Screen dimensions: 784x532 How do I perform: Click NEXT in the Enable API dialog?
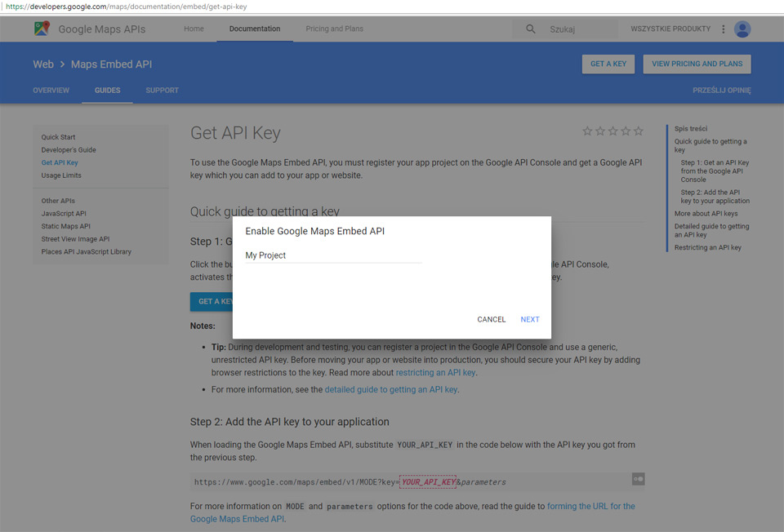coord(529,319)
